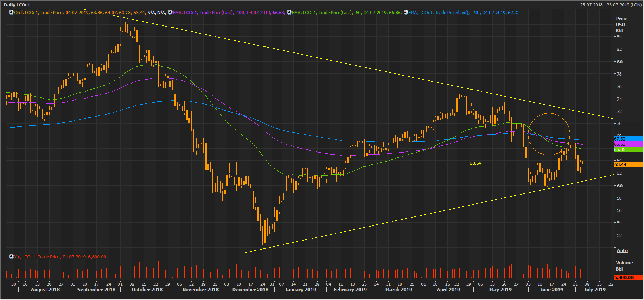Click the Volume Bbl axis label
The image size is (644, 300).
624,266
